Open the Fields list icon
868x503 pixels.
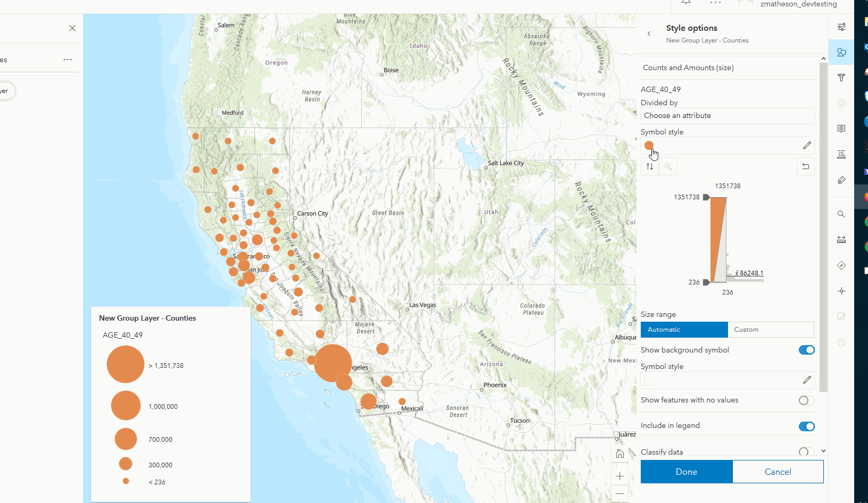click(841, 154)
